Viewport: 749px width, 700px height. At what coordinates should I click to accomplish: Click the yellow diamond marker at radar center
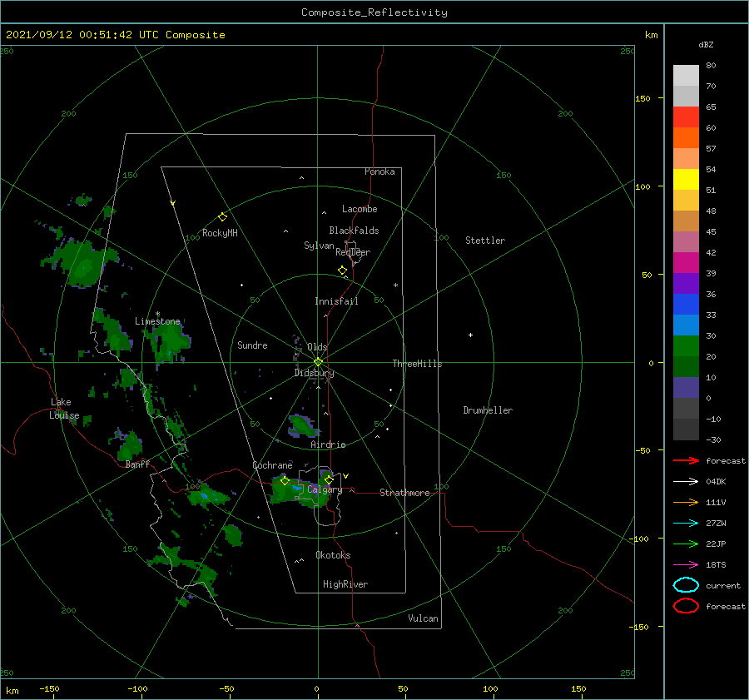pyautogui.click(x=318, y=362)
